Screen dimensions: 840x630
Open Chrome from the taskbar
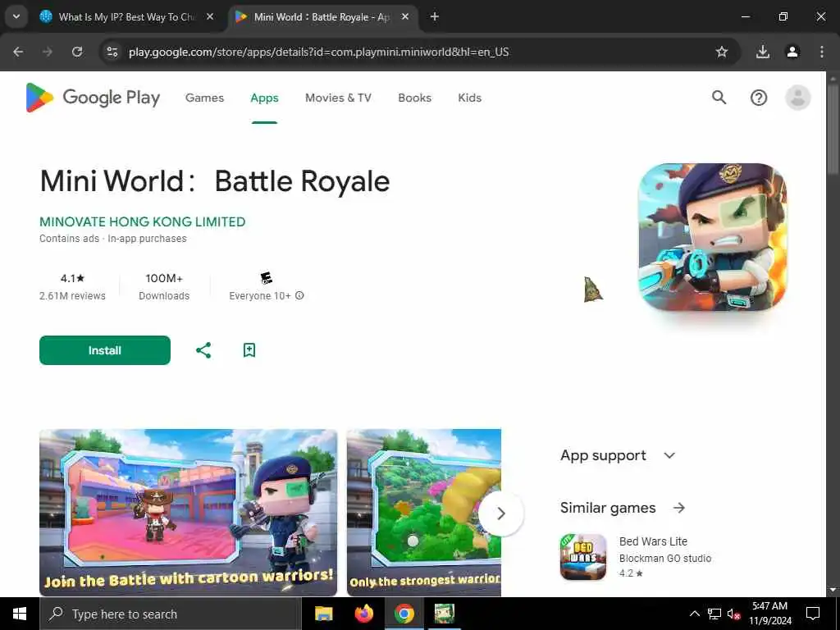click(404, 614)
